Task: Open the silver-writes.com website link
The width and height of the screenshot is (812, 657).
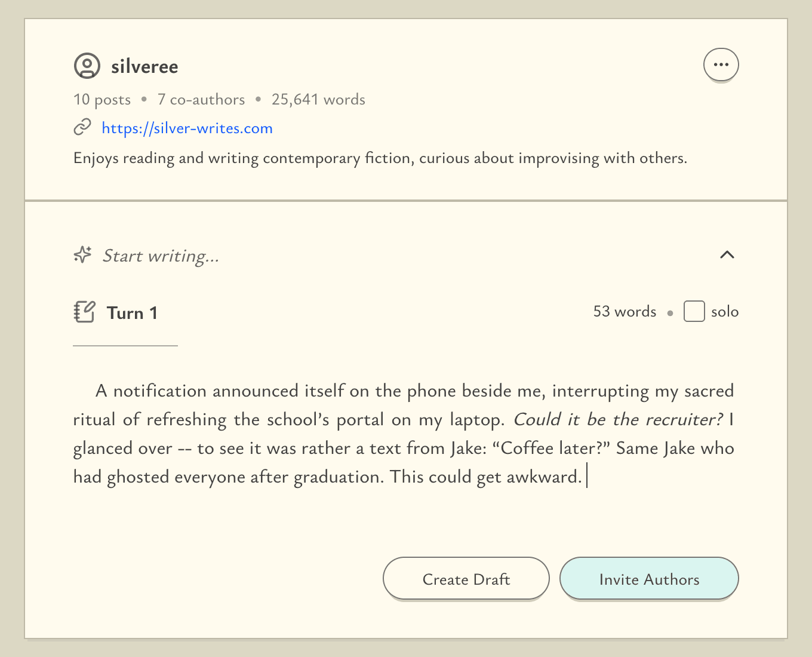Action: [x=187, y=128]
